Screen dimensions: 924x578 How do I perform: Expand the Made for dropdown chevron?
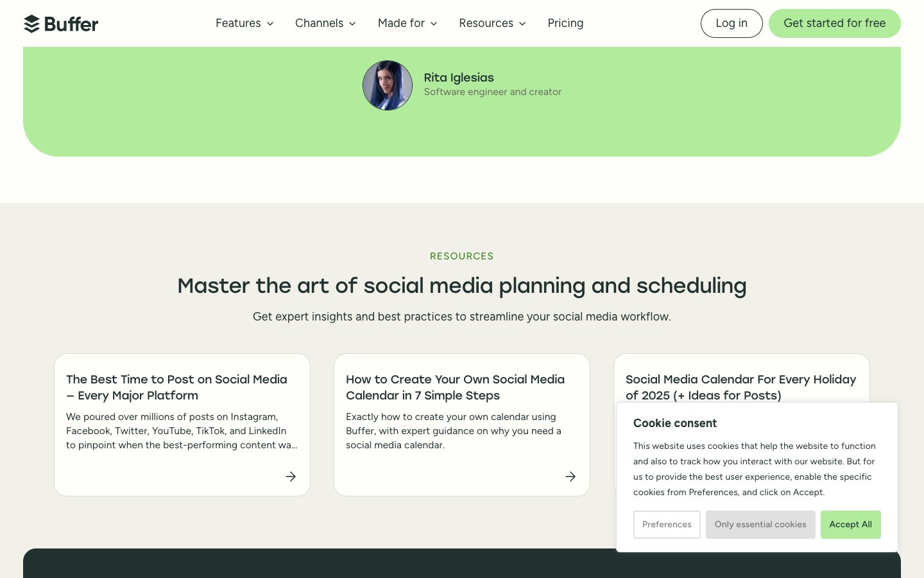tap(434, 24)
